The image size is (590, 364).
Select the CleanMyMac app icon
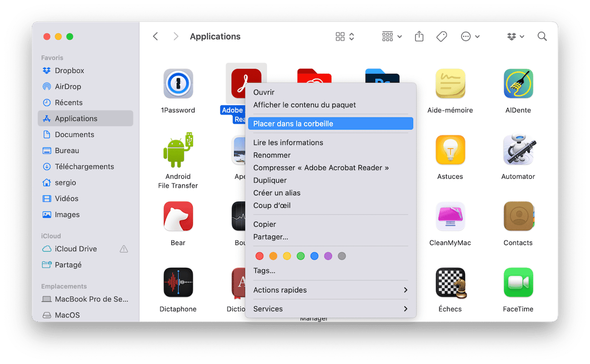pyautogui.click(x=450, y=216)
